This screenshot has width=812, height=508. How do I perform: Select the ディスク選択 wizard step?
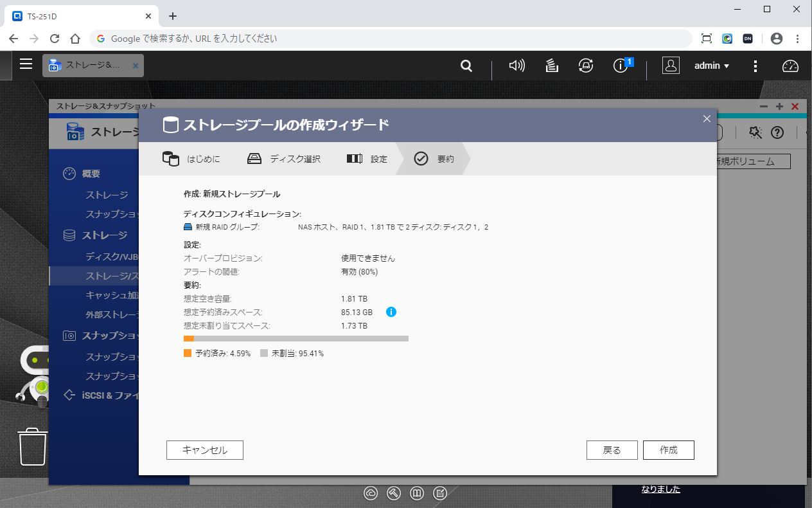tap(284, 159)
